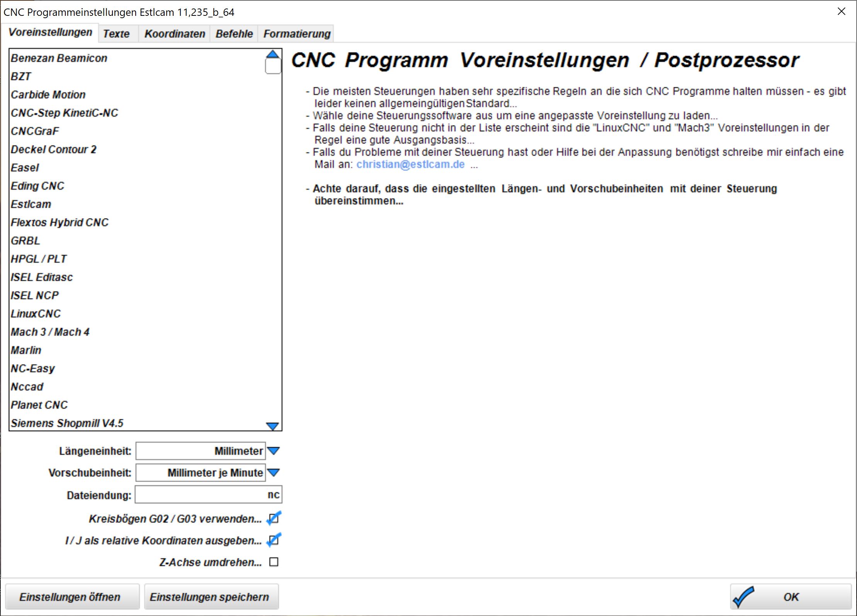Open the Befehle tab

click(x=234, y=34)
